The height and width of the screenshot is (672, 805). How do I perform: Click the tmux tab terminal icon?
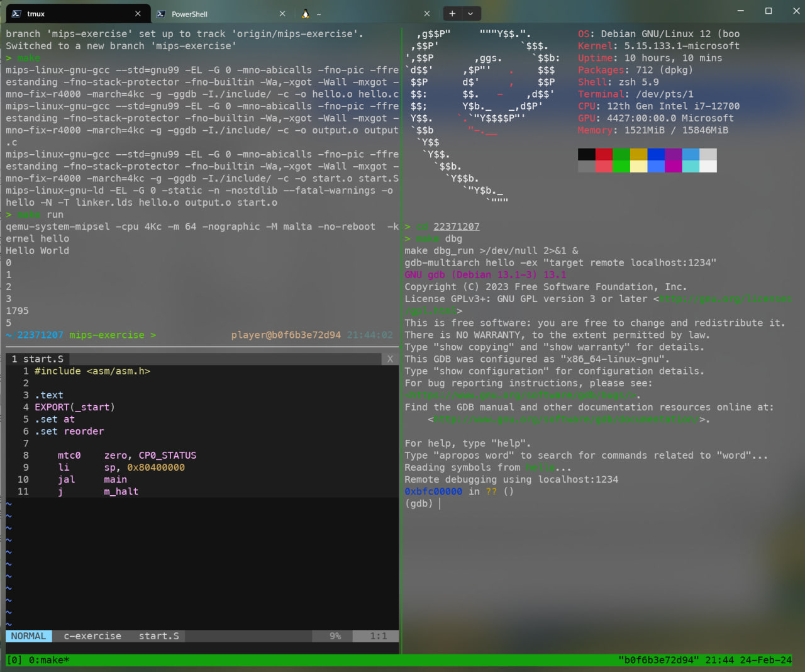[x=16, y=13]
